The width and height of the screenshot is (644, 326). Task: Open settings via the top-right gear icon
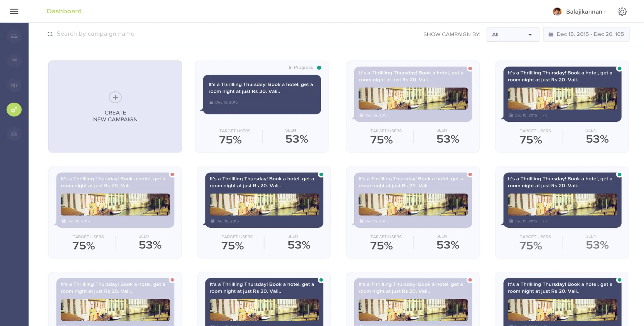[622, 12]
